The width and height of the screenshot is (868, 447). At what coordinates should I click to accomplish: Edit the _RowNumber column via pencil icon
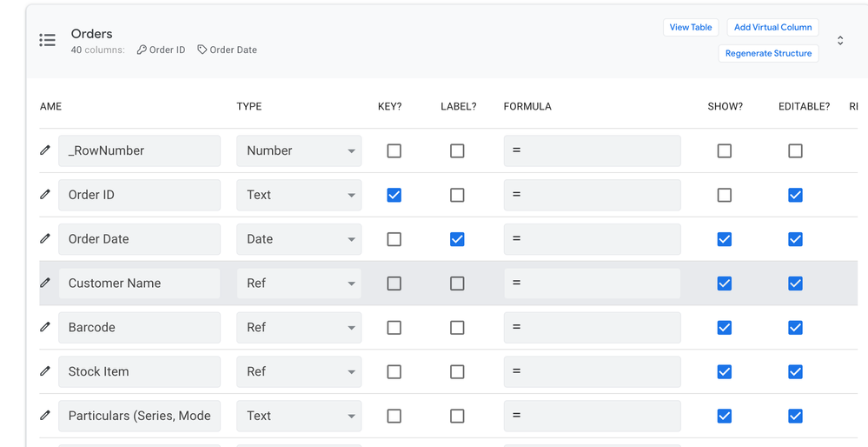coord(45,150)
